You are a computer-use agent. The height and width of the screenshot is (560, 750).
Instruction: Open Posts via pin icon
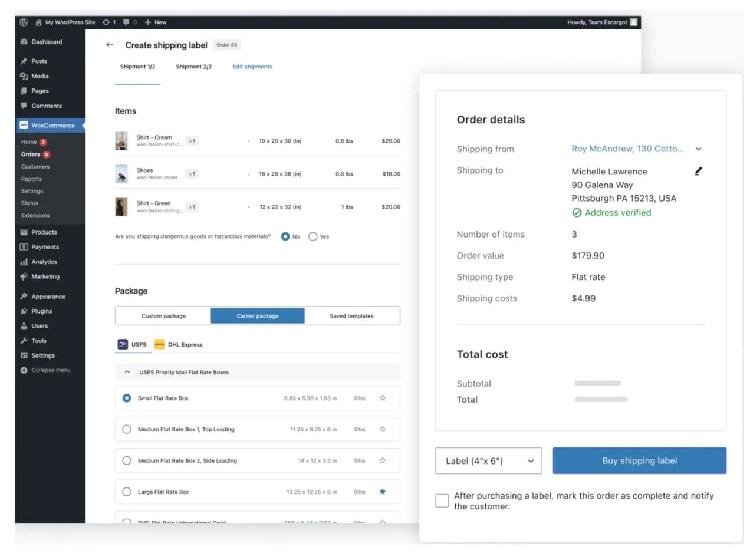click(x=24, y=61)
